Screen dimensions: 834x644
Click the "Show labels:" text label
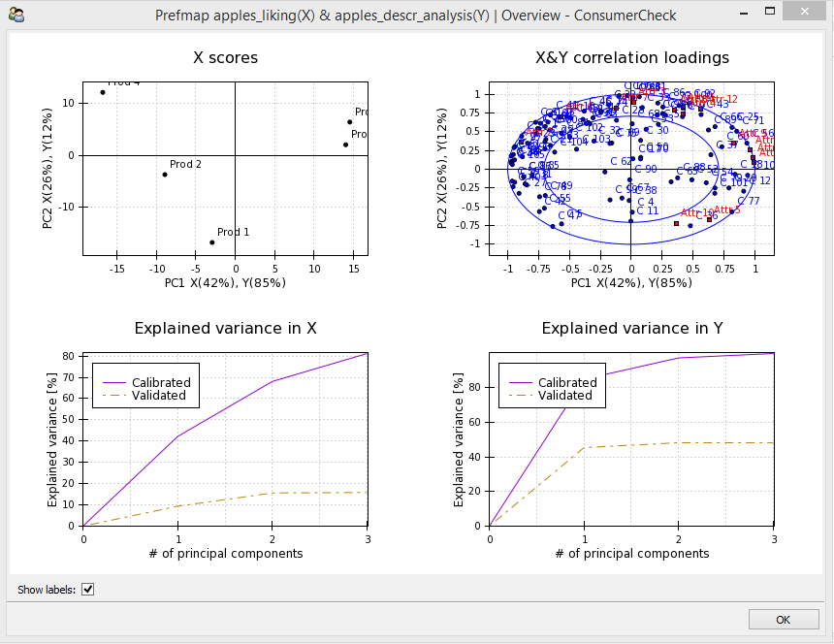(47, 590)
